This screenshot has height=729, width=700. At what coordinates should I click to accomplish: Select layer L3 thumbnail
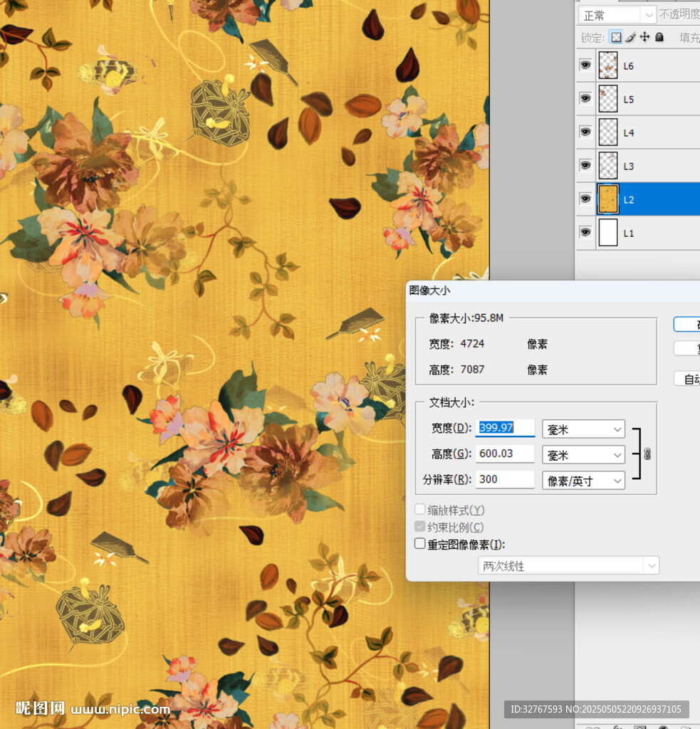pos(608,165)
